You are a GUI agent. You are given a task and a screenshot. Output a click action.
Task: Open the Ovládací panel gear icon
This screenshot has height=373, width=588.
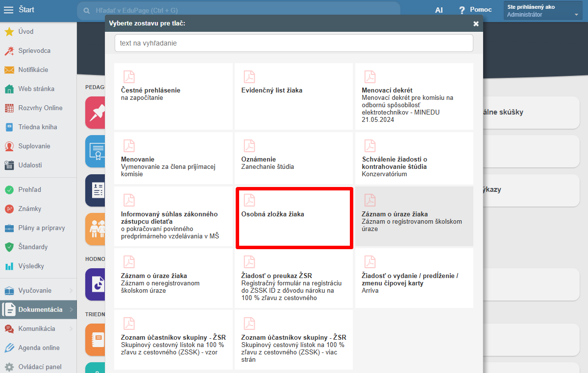coord(9,367)
